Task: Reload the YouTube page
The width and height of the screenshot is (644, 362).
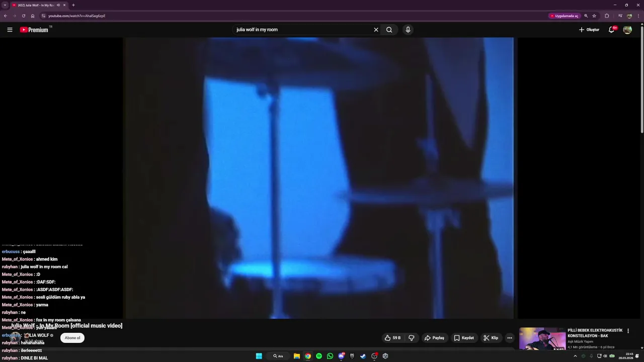Action: click(x=23, y=16)
